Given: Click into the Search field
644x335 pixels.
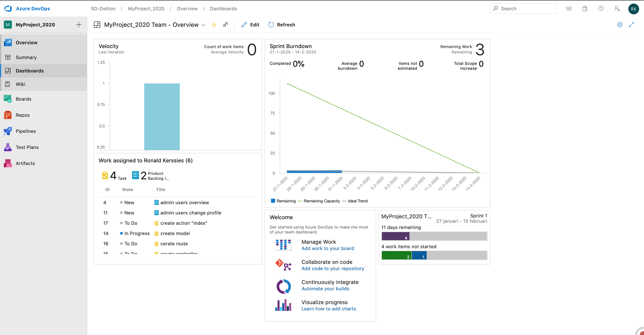Looking at the screenshot, I should pos(523,8).
